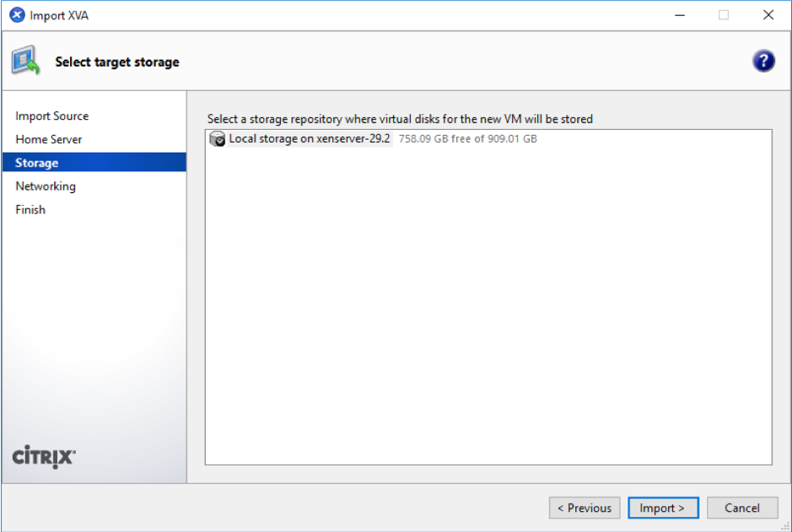Image resolution: width=792 pixels, height=532 pixels.
Task: Close the Import XVA dialog
Action: click(768, 15)
